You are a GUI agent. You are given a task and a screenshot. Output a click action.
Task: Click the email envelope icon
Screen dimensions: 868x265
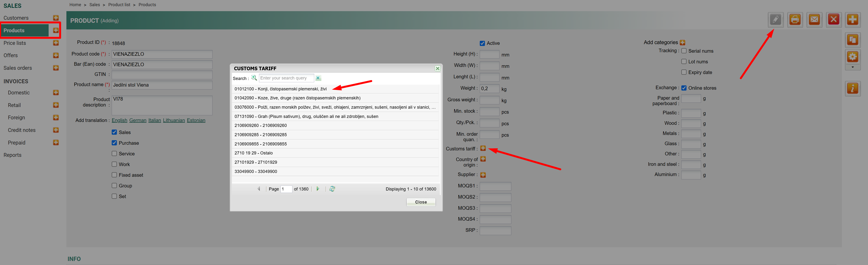click(x=814, y=19)
